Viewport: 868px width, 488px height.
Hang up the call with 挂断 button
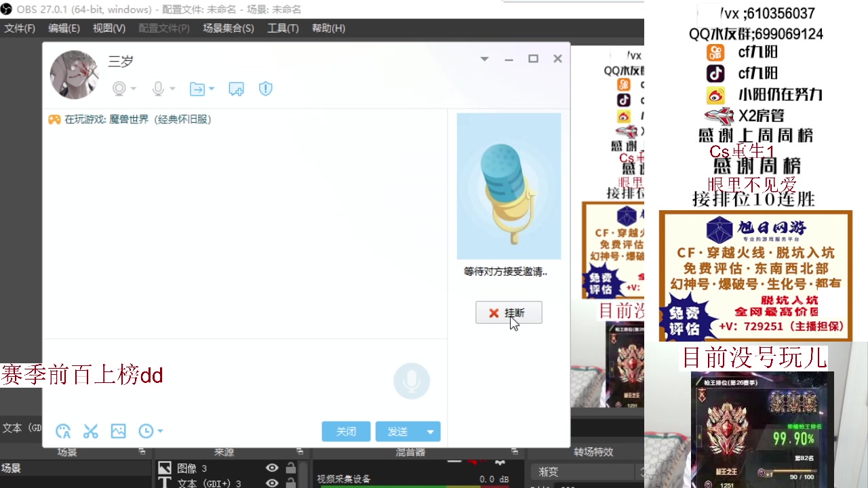tap(509, 312)
